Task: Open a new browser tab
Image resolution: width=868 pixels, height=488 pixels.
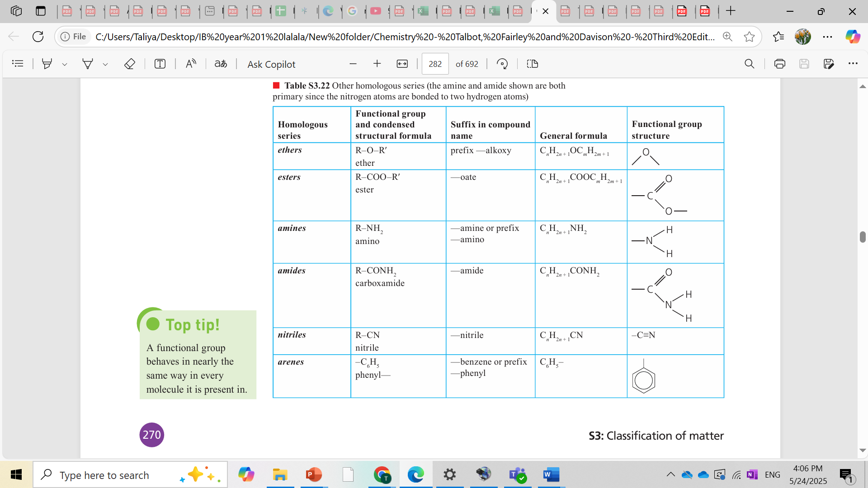Action: point(731,11)
